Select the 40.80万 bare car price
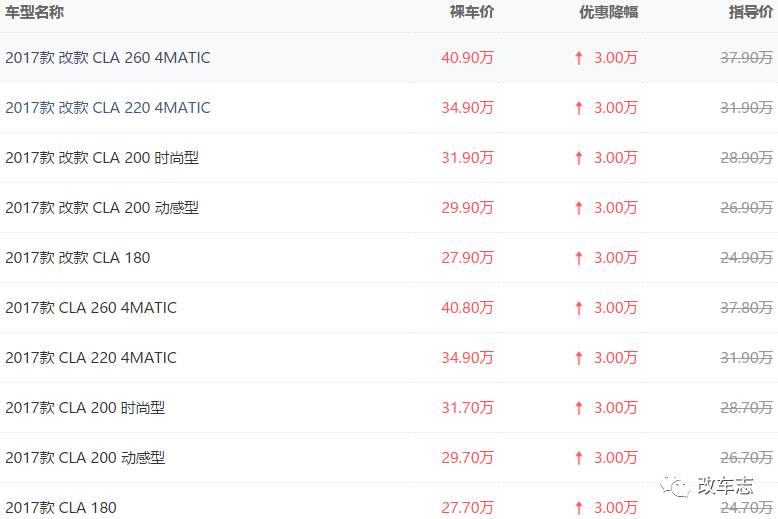This screenshot has width=778, height=519. pos(467,308)
